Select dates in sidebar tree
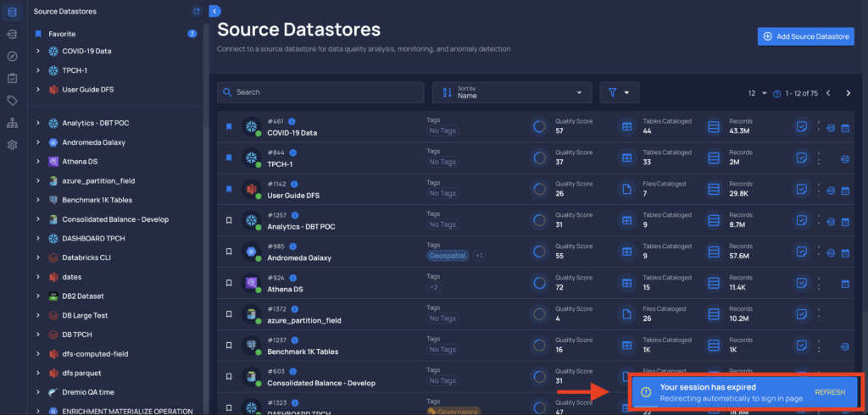 pos(71,277)
